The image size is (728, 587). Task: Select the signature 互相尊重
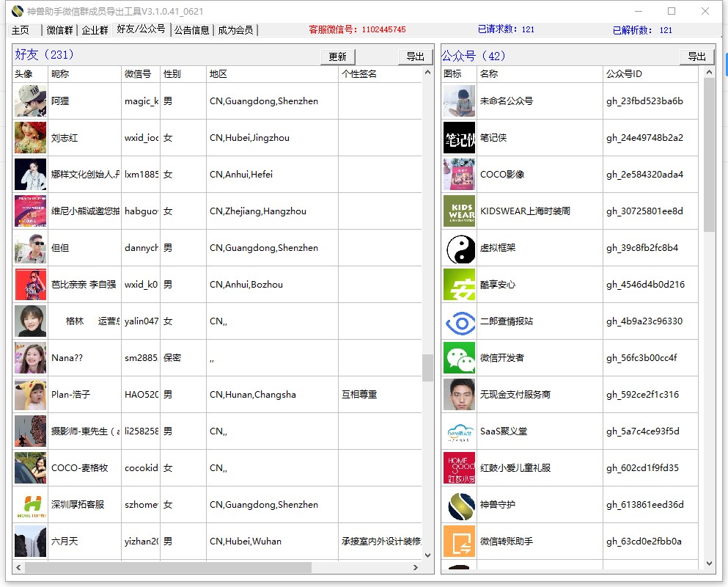pyautogui.click(x=359, y=395)
